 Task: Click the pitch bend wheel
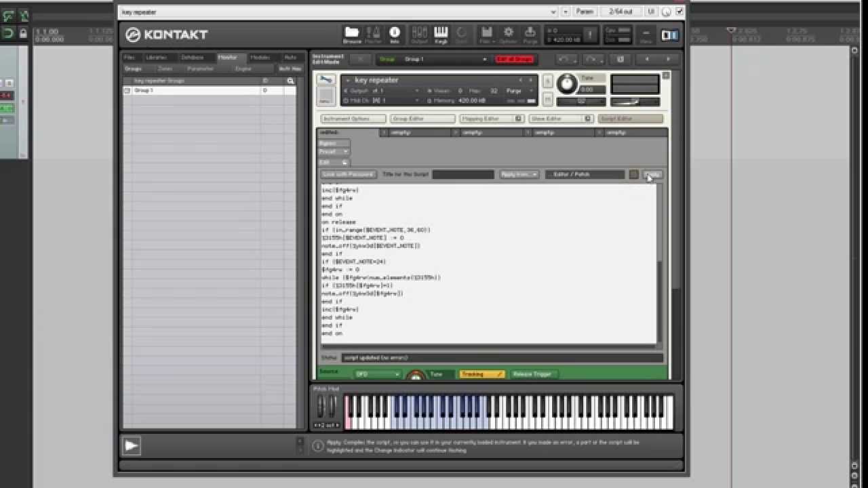[x=321, y=407]
